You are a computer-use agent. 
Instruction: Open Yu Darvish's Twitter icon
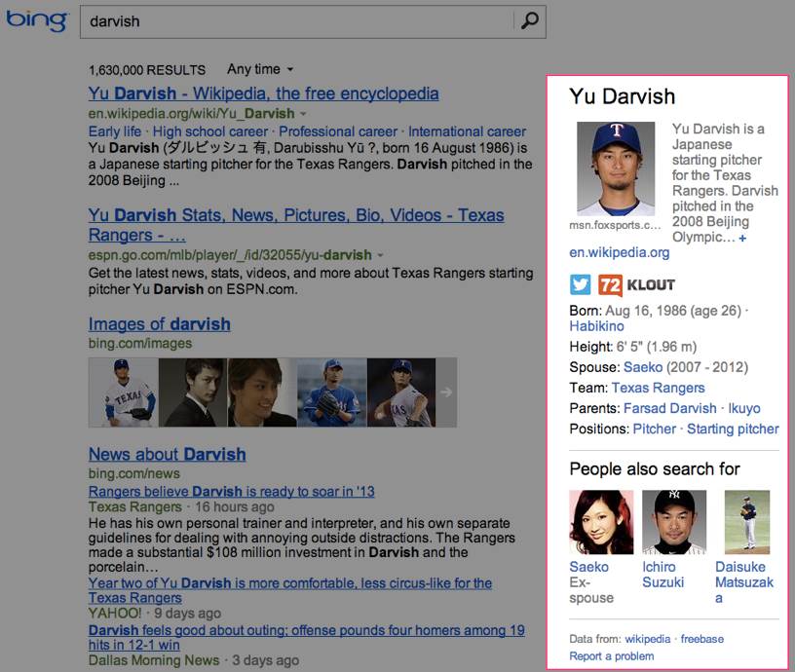tap(580, 284)
